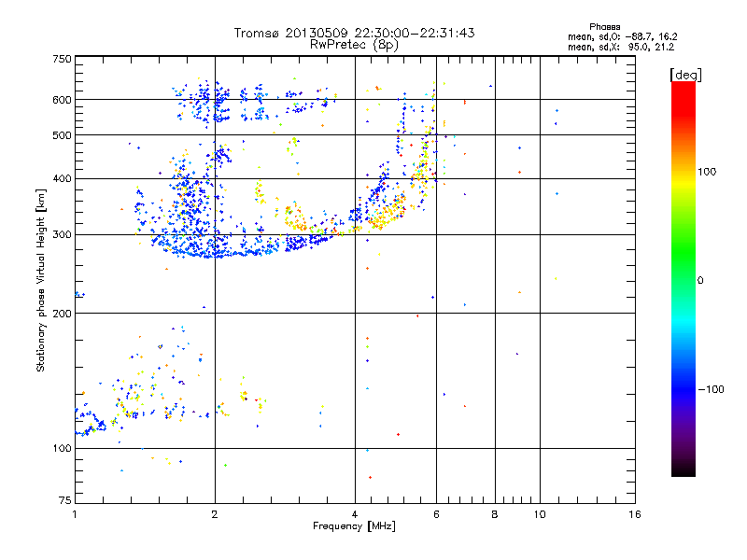Click the 6 tick label on the frequency axis

(x=436, y=514)
